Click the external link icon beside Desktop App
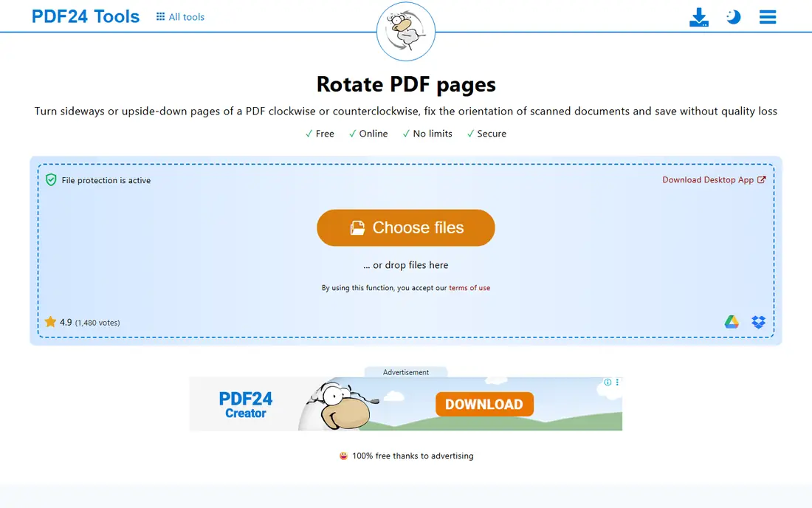812x508 pixels. click(x=761, y=179)
